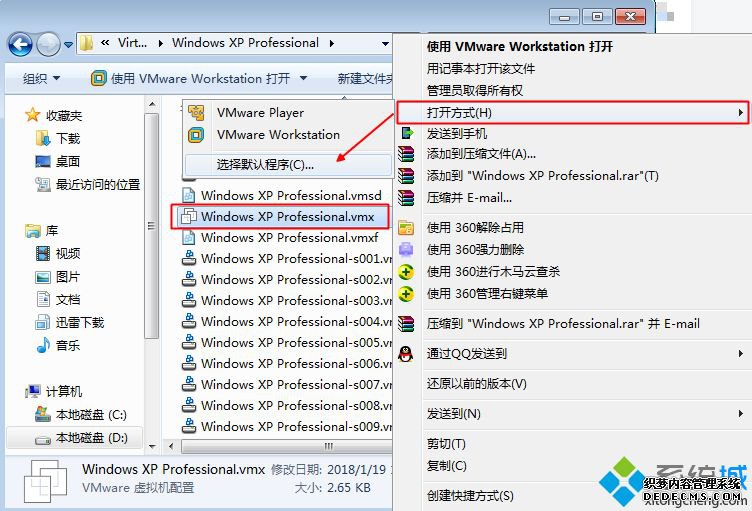Open 视频 library in sidebar

click(58, 253)
